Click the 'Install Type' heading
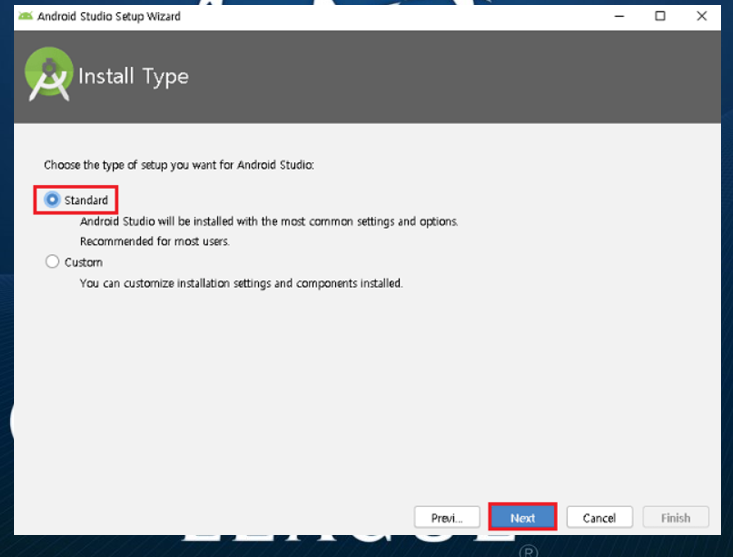 [133, 77]
